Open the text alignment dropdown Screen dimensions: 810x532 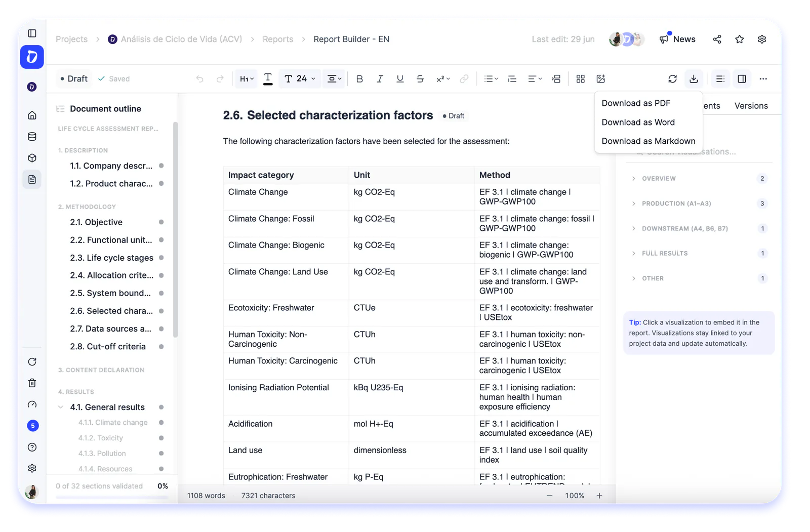pyautogui.click(x=535, y=79)
